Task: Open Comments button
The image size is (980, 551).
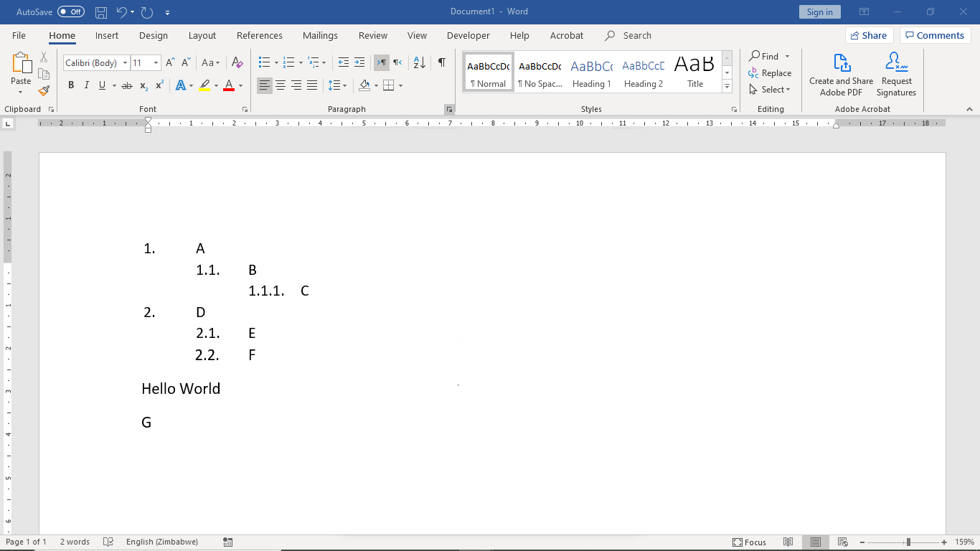Action: [935, 35]
